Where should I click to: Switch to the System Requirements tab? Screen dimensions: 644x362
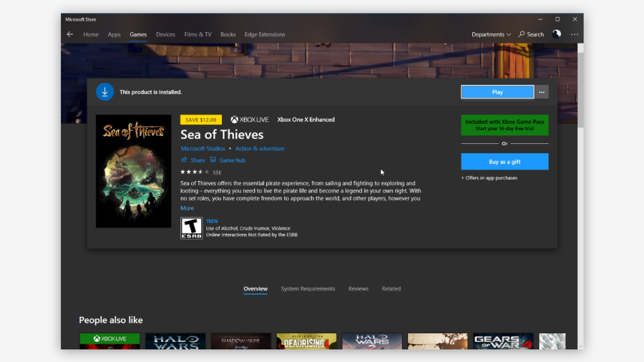308,288
